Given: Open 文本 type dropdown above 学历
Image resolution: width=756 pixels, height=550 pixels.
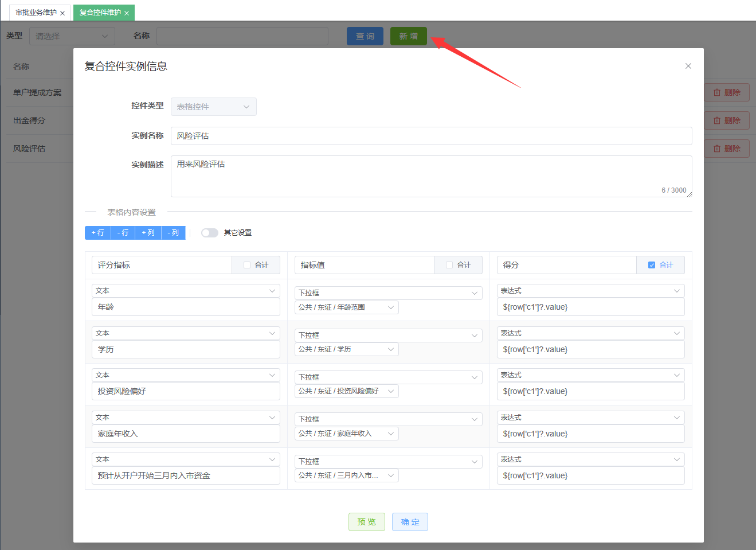Looking at the screenshot, I should (x=186, y=333).
